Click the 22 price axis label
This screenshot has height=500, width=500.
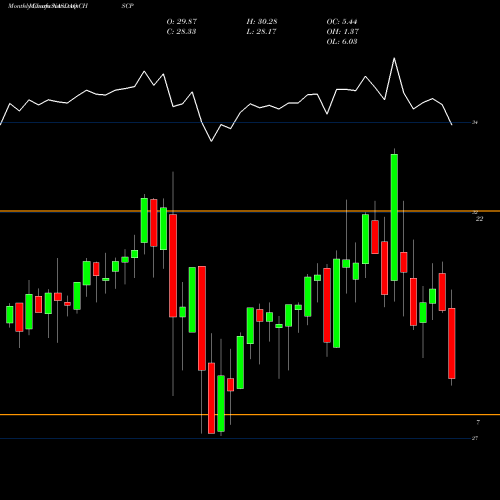tap(479, 219)
